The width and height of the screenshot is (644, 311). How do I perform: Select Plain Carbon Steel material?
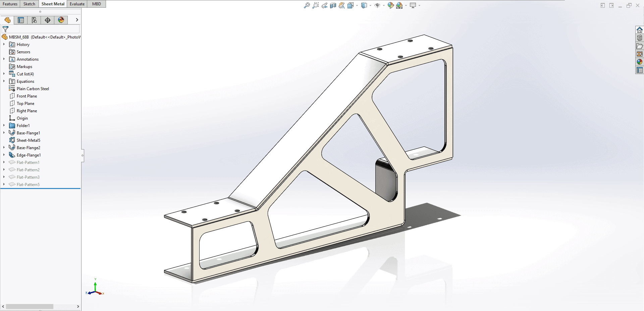pyautogui.click(x=29, y=89)
